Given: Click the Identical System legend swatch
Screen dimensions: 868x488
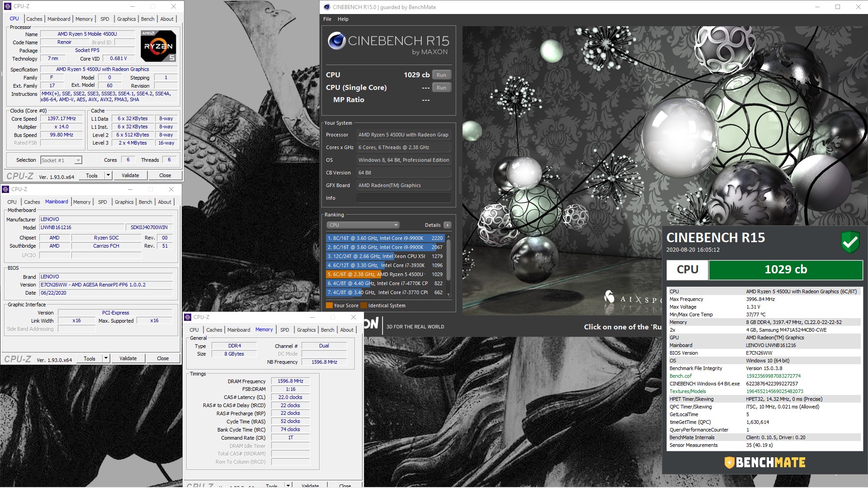Looking at the screenshot, I should click(363, 305).
